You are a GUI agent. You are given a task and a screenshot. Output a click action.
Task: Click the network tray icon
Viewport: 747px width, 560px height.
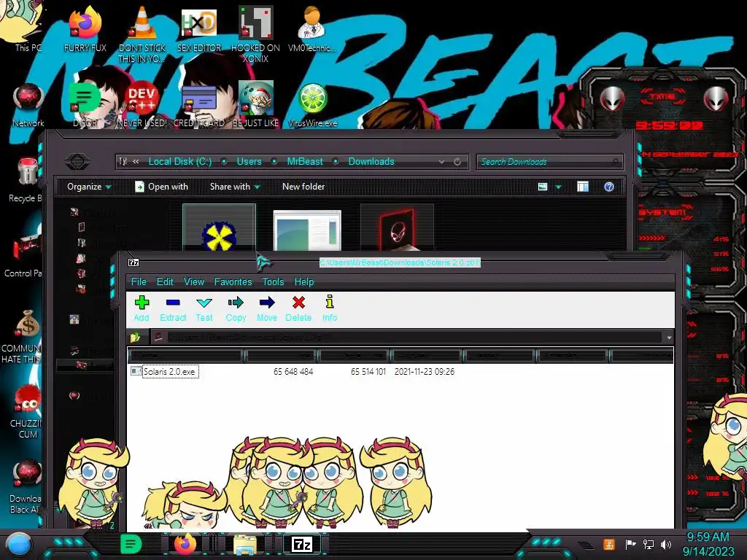point(649,544)
